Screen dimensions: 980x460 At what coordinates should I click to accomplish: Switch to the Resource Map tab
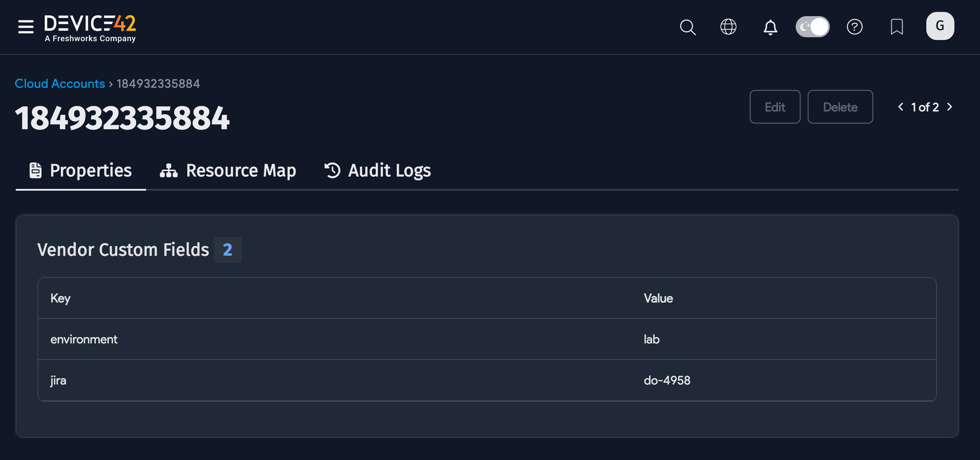[x=240, y=170]
